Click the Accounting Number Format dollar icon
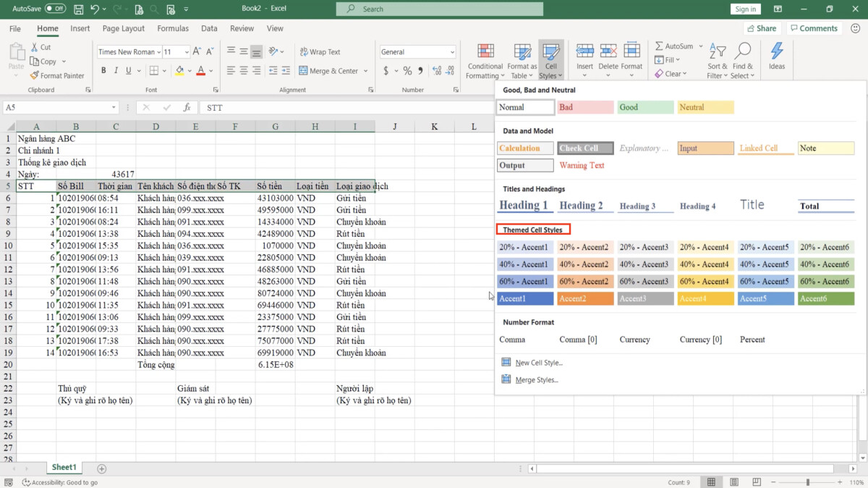This screenshot has height=488, width=868. 386,71
